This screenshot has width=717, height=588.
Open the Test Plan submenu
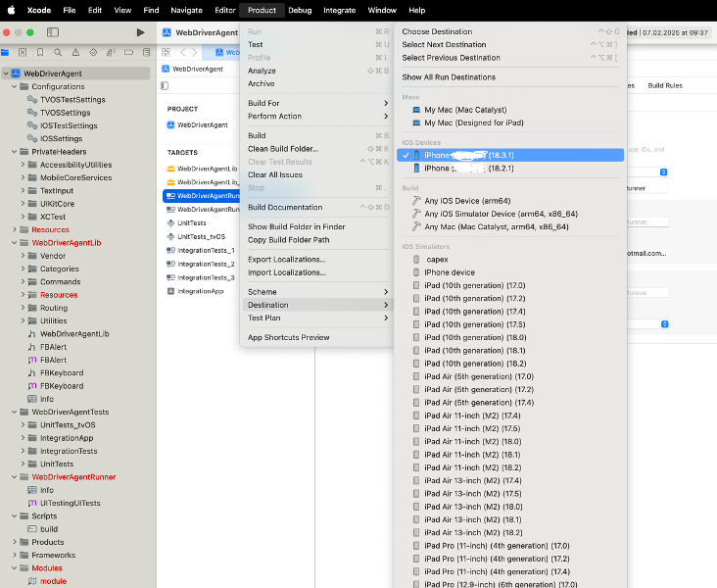point(317,318)
